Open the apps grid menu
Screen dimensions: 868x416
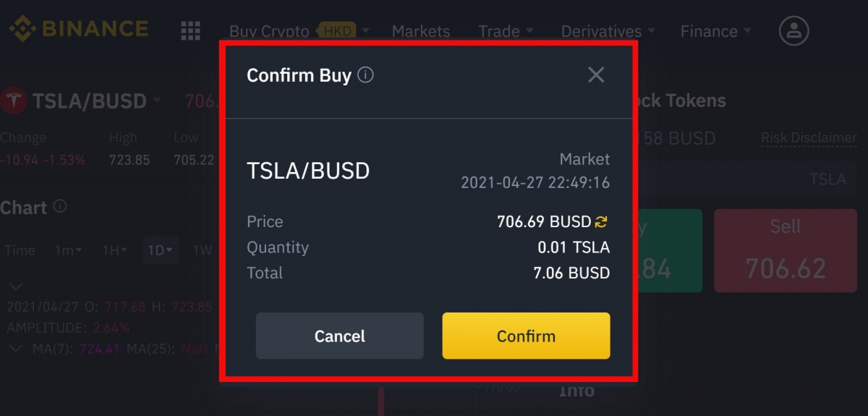[190, 30]
